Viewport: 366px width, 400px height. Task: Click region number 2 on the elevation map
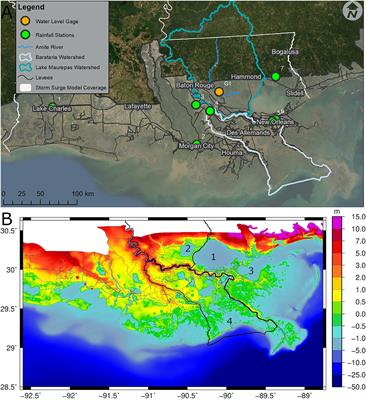coord(188,248)
